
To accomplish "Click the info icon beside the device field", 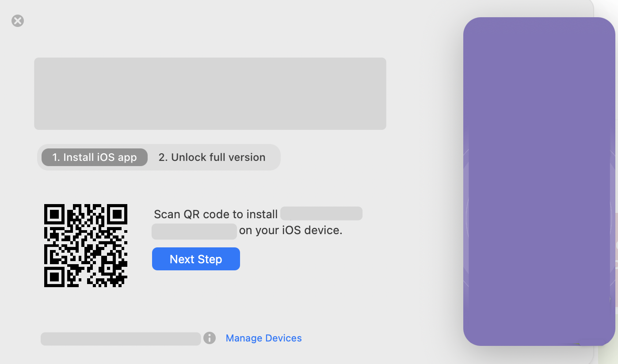I will point(209,338).
